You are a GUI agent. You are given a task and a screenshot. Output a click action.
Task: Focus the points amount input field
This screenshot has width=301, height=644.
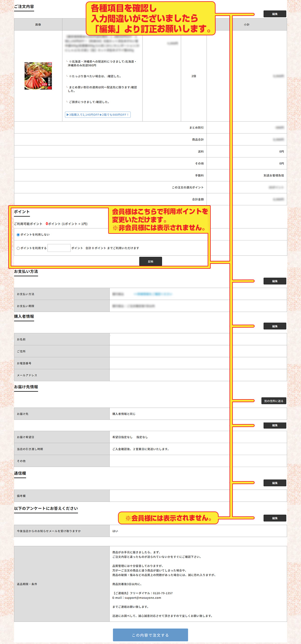coord(59,248)
